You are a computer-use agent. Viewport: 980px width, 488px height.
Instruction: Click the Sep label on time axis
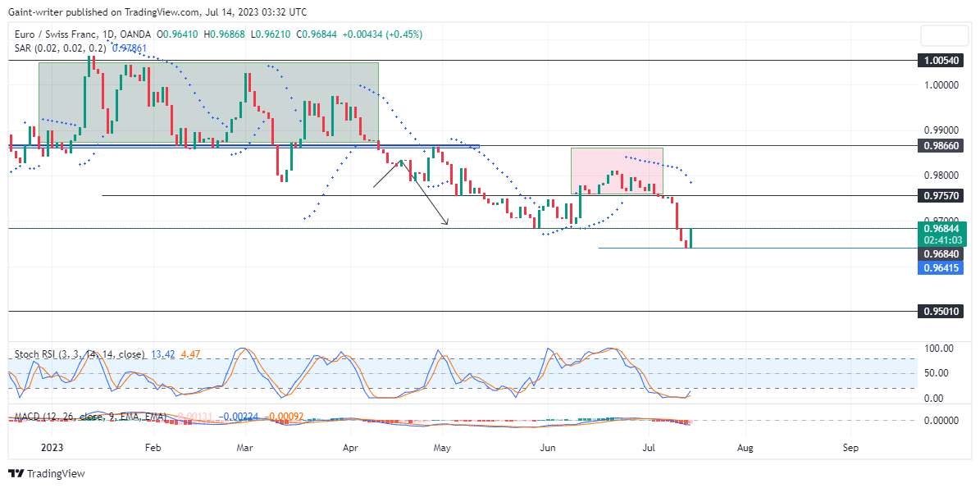pos(850,448)
